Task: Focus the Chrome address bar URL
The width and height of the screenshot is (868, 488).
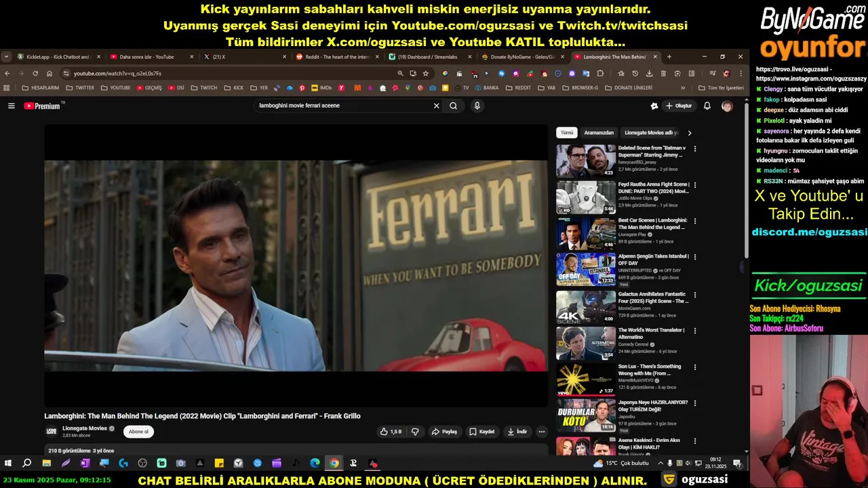Action: tap(117, 73)
